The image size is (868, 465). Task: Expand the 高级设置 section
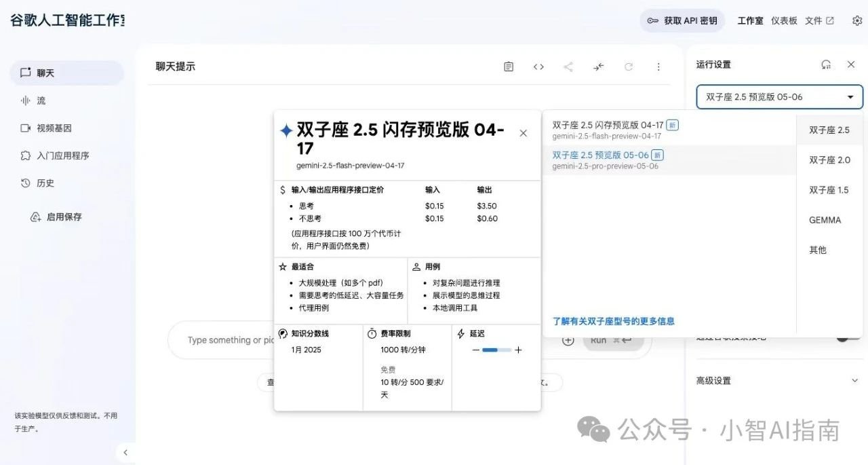click(x=854, y=380)
